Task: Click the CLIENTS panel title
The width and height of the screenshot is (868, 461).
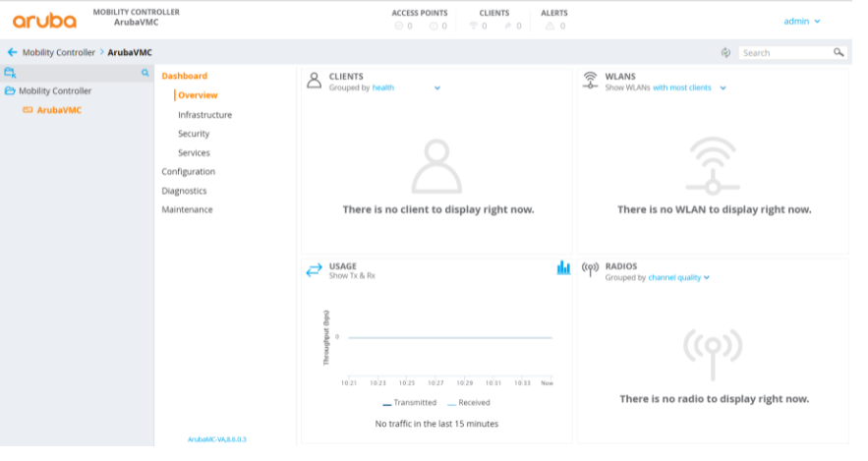Action: (x=346, y=77)
